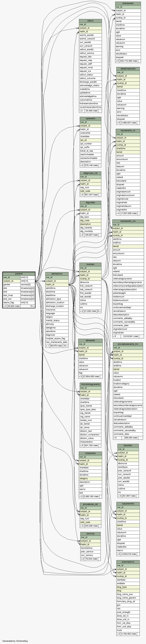This screenshot has width=146, height=644.
Task: Select the dod_ssn column in patients
Action: pyautogui.click(x=12, y=299)
